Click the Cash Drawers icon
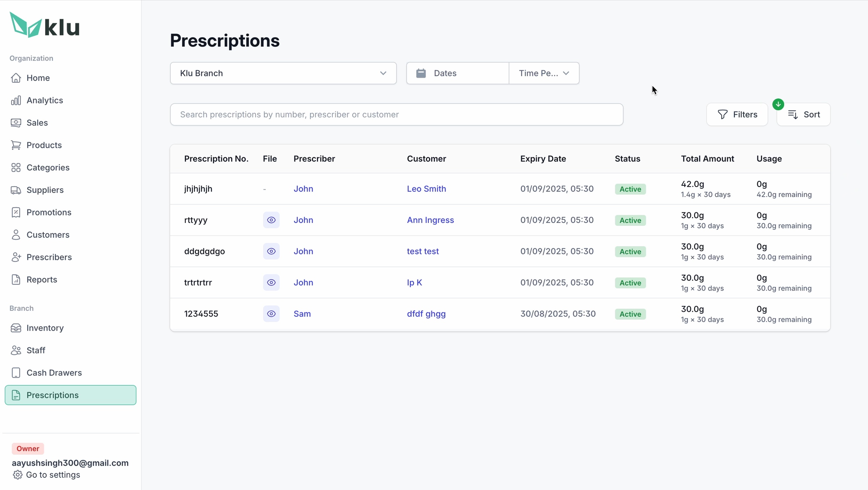868x490 pixels. click(16, 373)
